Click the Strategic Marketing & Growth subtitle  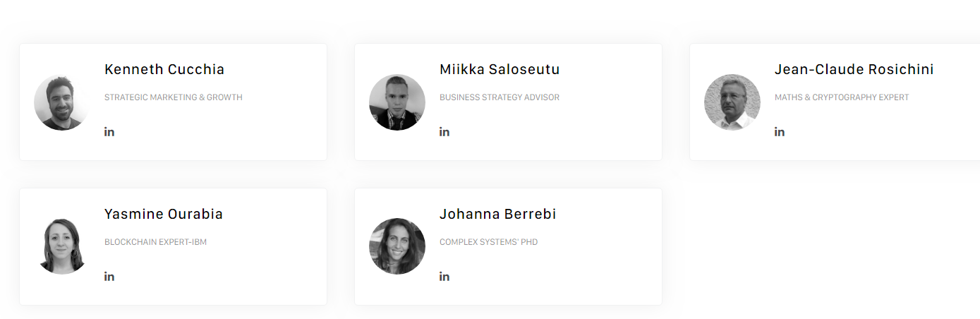pyautogui.click(x=174, y=97)
